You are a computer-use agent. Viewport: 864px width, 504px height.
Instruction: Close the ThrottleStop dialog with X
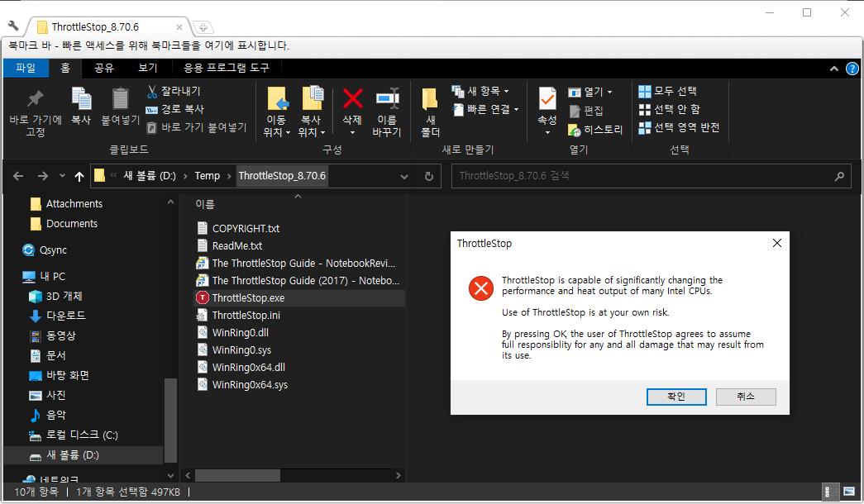pyautogui.click(x=777, y=243)
